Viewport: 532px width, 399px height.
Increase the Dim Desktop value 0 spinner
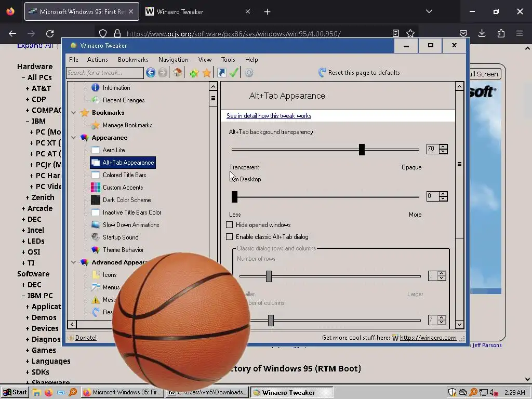pos(443,194)
